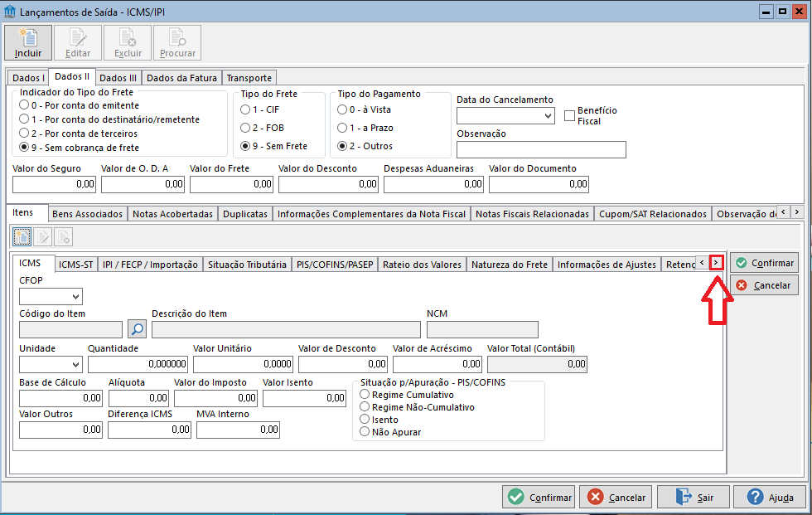Open Informações de Ajustes tab
This screenshot has height=515, width=812.
click(x=607, y=265)
